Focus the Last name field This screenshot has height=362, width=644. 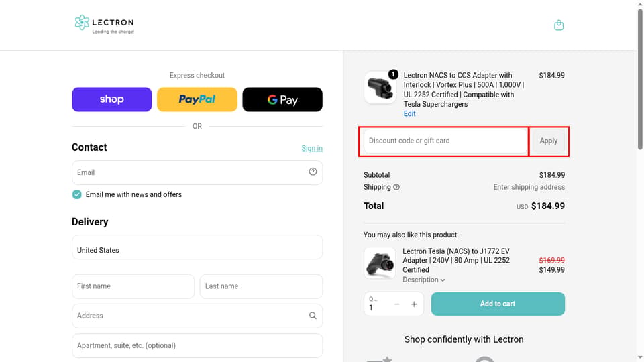[261, 286]
